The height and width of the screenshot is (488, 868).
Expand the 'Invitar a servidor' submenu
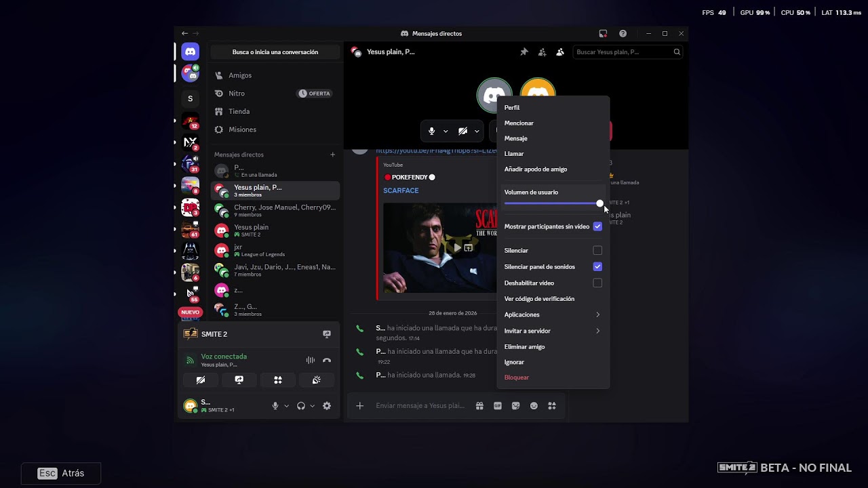pyautogui.click(x=553, y=331)
